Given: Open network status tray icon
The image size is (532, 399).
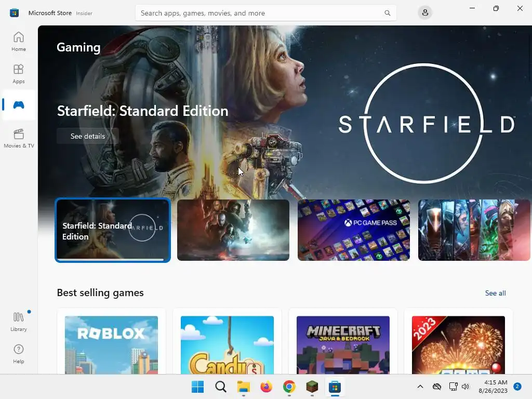Looking at the screenshot, I should 453,387.
